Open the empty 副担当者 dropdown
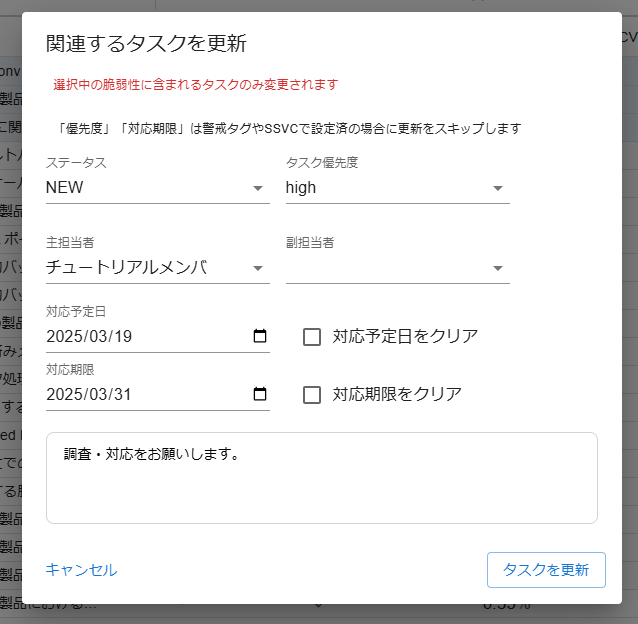This screenshot has width=638, height=624. (398, 268)
